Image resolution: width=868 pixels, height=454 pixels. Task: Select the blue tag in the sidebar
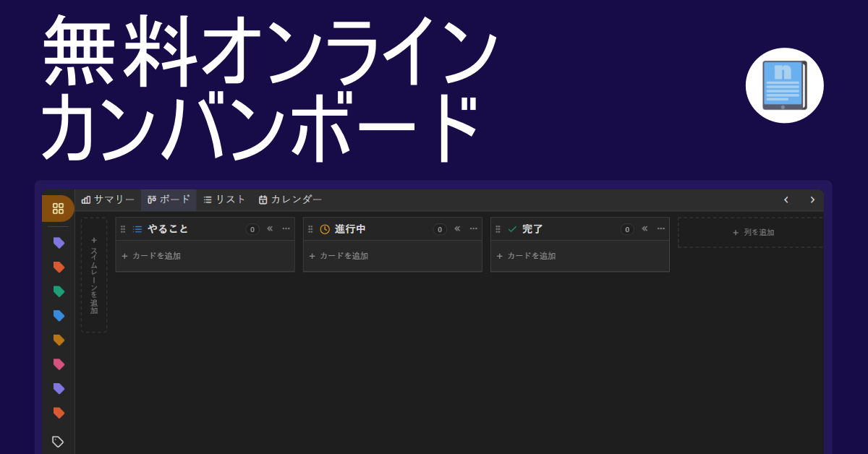[x=59, y=316]
